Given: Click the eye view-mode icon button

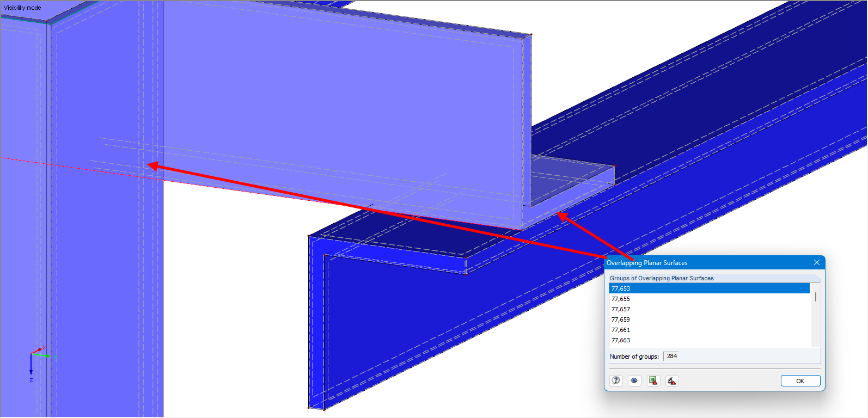Looking at the screenshot, I should (x=634, y=380).
